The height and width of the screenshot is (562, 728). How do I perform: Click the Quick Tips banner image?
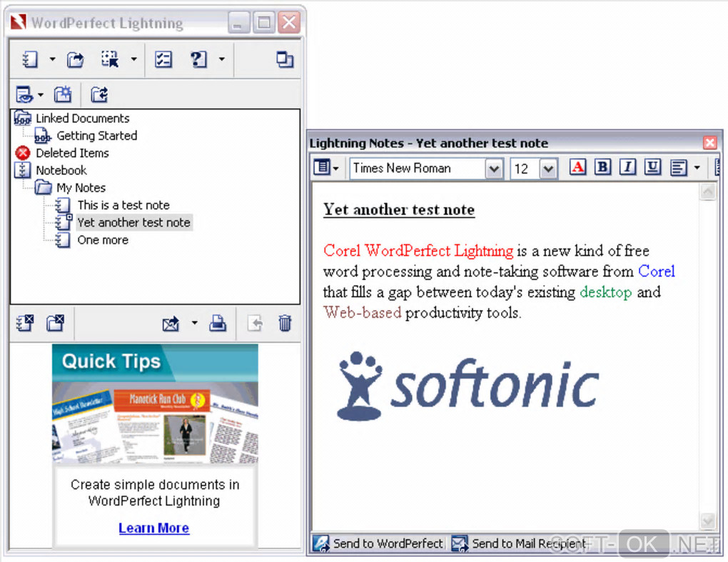155,403
